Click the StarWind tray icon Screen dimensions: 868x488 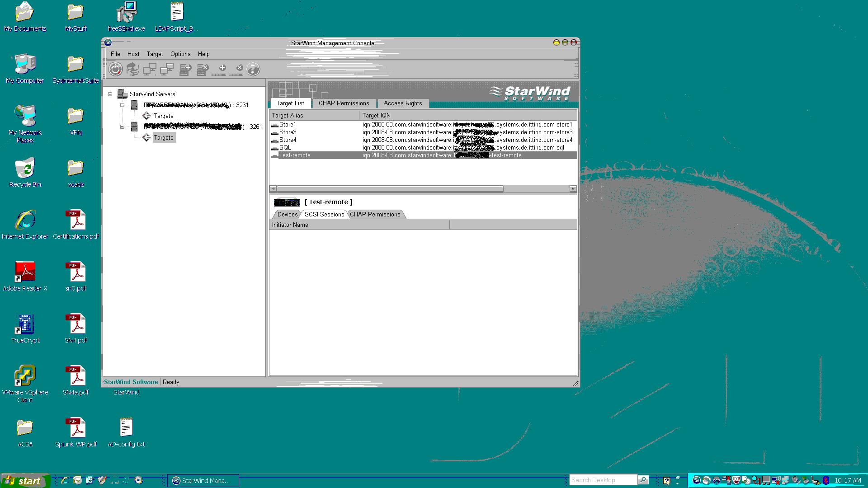click(x=697, y=480)
